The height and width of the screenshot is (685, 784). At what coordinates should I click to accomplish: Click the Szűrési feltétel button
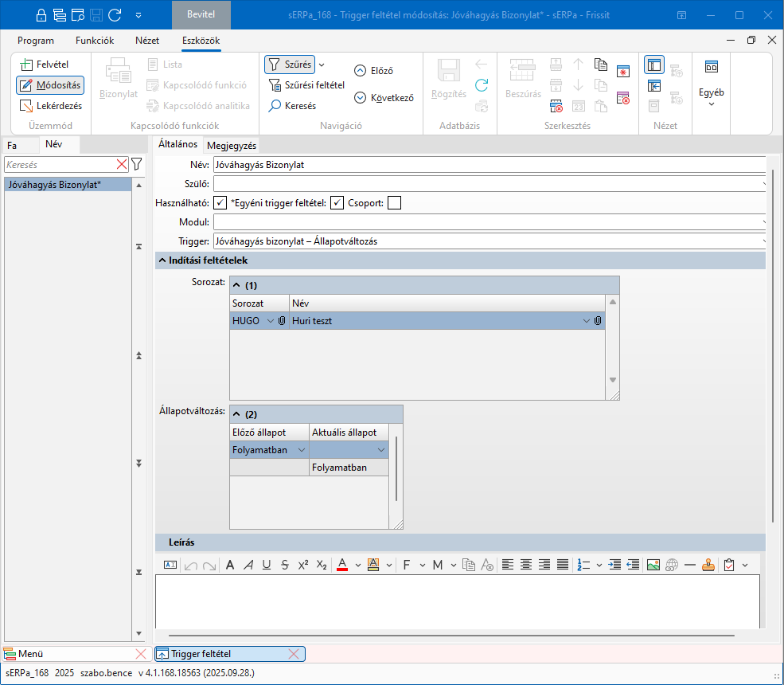306,85
